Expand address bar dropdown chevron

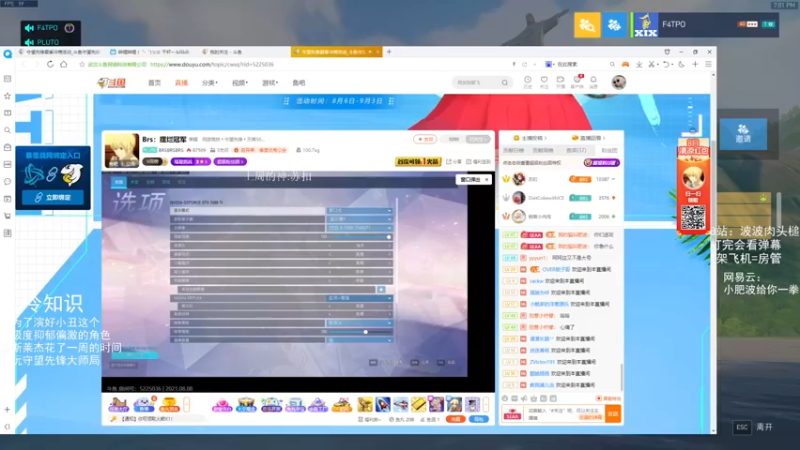coord(534,64)
